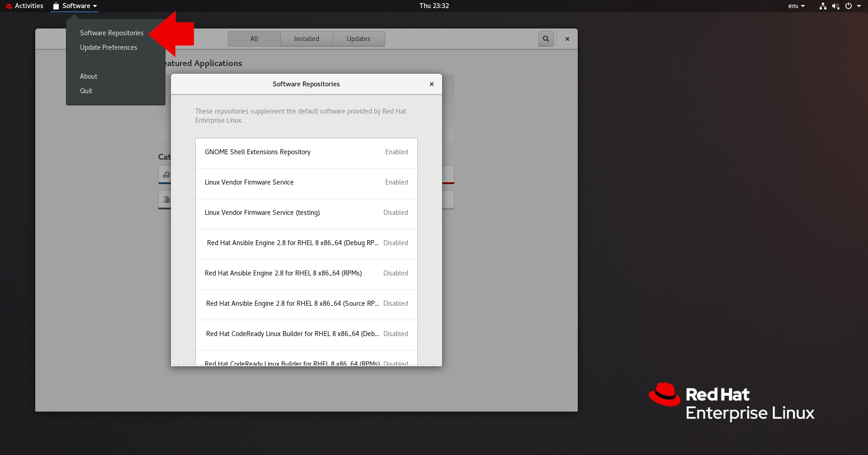Select the paint palette Graphics category icon
Viewport: 868px width, 455px height.
coord(166,199)
